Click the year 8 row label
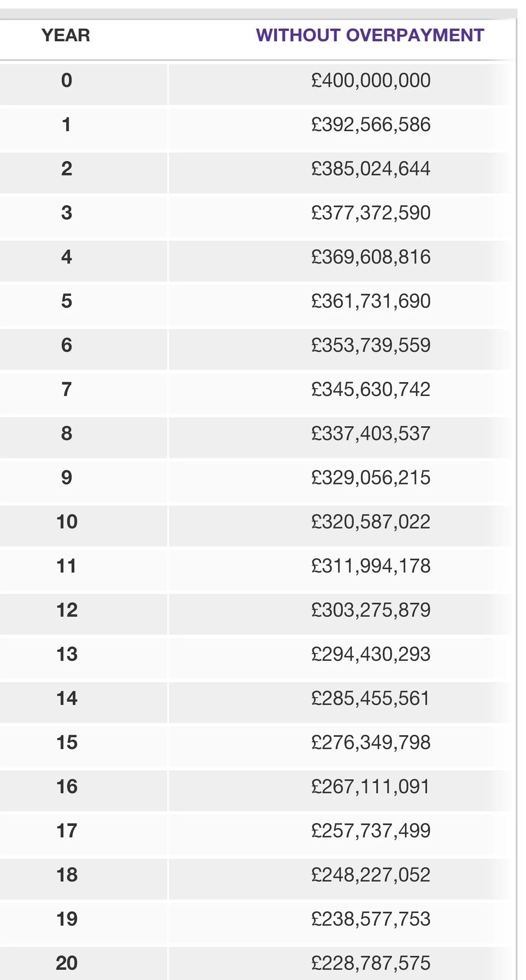 (x=67, y=433)
